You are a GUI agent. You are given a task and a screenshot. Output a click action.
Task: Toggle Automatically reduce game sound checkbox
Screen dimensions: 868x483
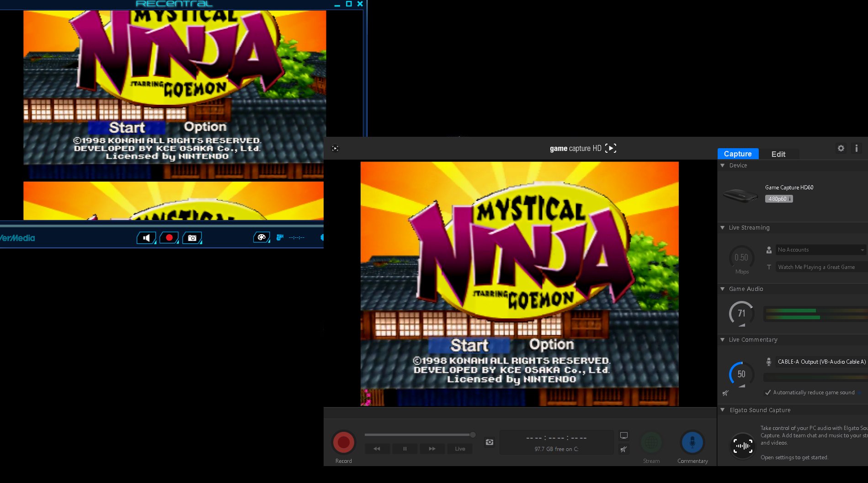coord(768,392)
